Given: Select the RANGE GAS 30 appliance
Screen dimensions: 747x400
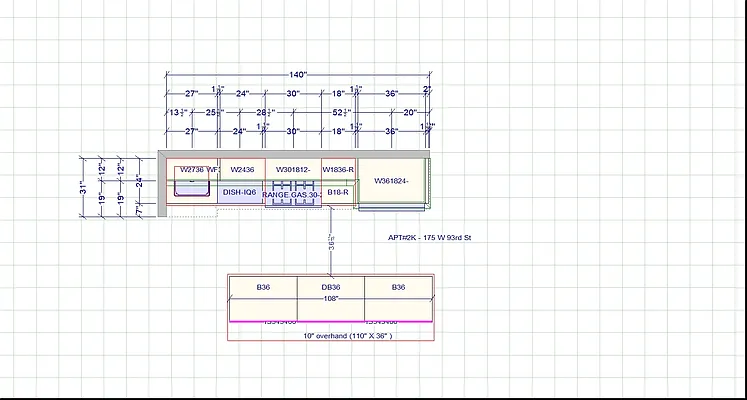Looking at the screenshot, I should [292, 195].
